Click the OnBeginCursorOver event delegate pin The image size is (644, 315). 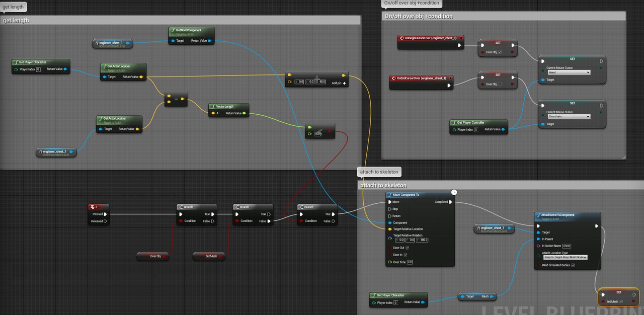(461, 38)
